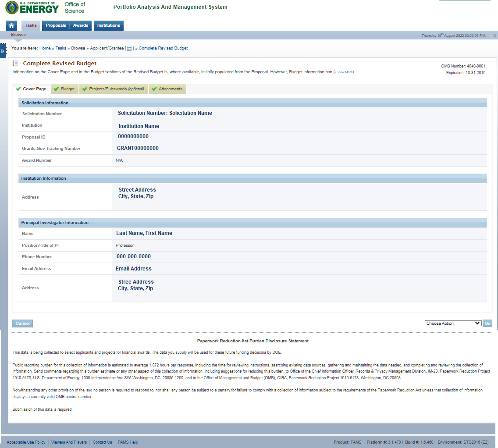Click the Expiration 10-31-2019 text
498x448 pixels.
tap(466, 73)
